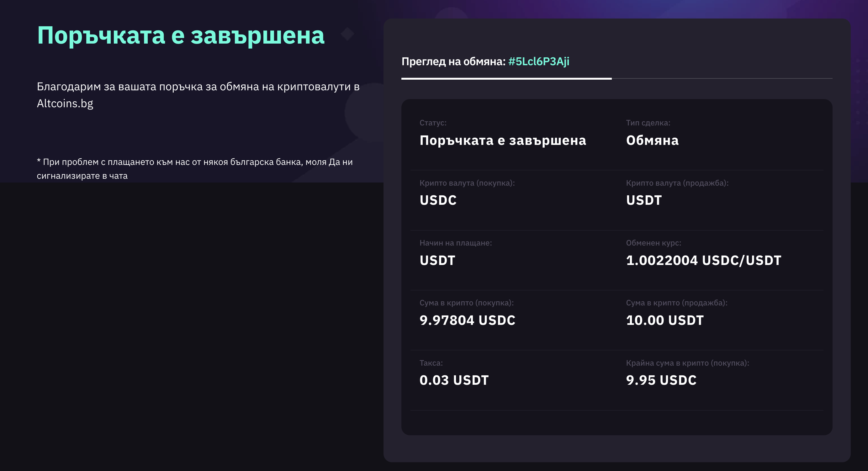Viewport: 868px width, 471px height.
Task: Click the status value 'Поръчката е завършена'
Action: [x=502, y=140]
